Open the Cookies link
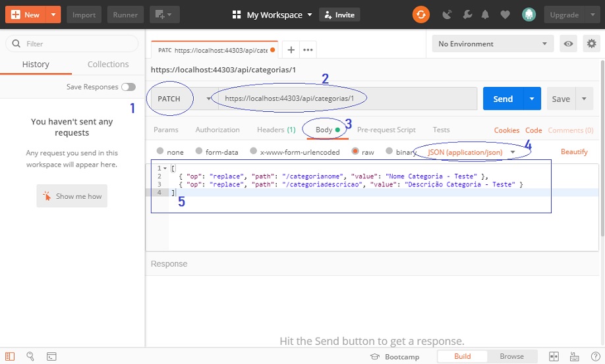The image size is (605, 364). coord(506,130)
